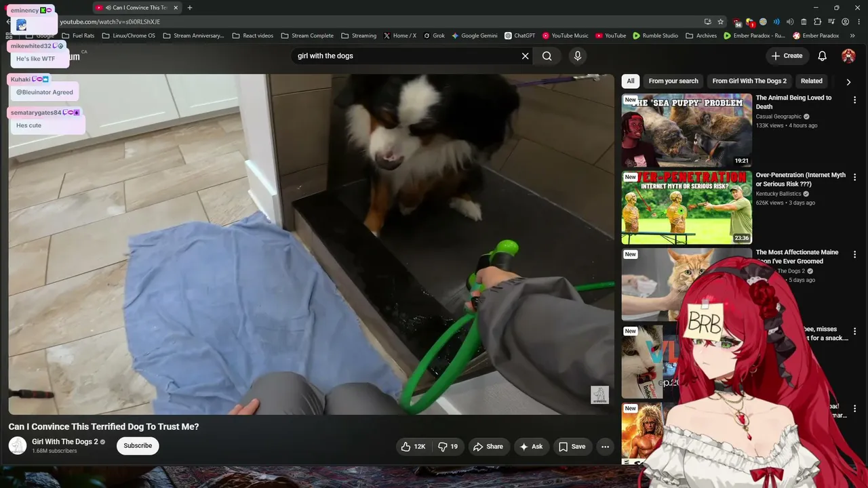Viewport: 868px width, 488px height.
Task: Open the Ask AI button
Action: coord(531,447)
